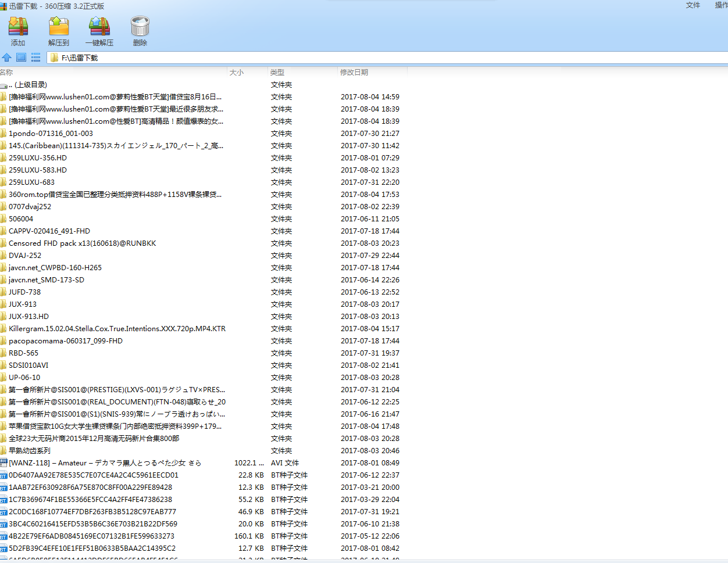Go up one level with blue arrow icon

7,58
